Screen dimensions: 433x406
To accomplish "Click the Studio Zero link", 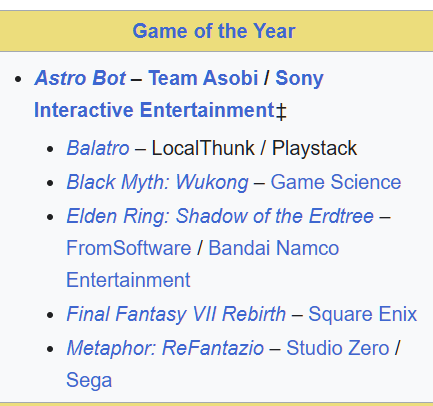I will tap(338, 348).
